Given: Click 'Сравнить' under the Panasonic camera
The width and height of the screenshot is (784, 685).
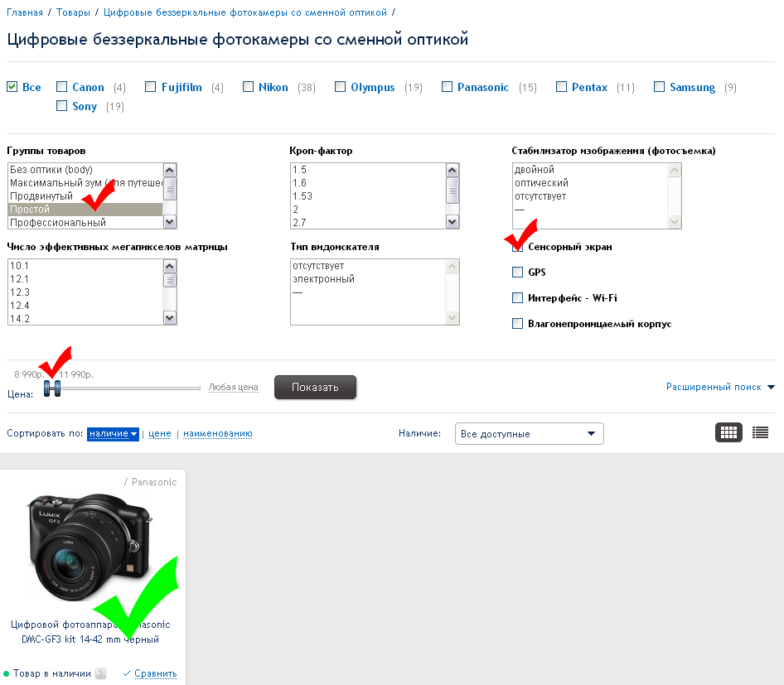Looking at the screenshot, I should point(156,673).
